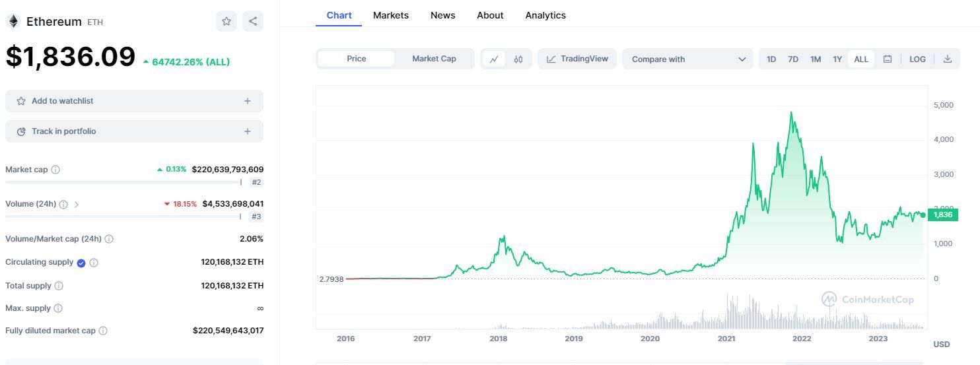Open the Compare with dropdown

point(687,59)
